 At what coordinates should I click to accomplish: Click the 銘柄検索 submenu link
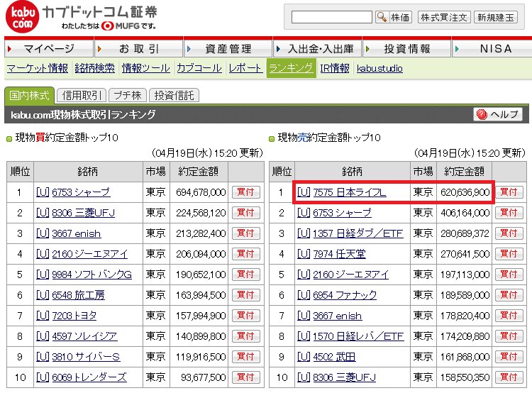[x=94, y=68]
